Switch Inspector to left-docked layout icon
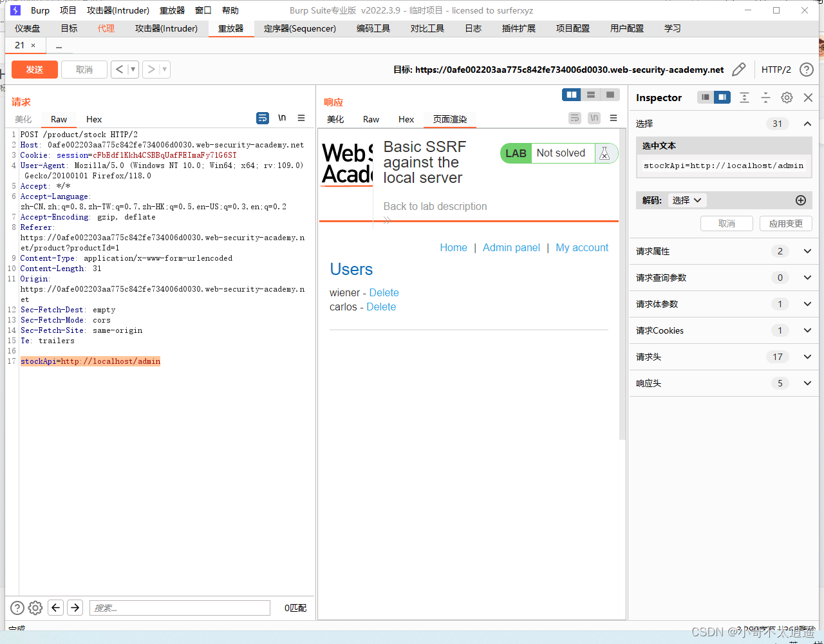This screenshot has height=644, width=824. point(706,97)
